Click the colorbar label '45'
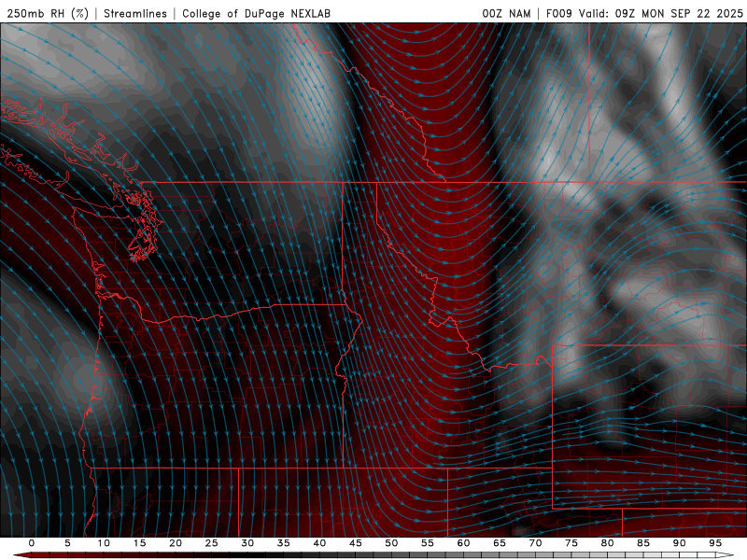Viewport: 747px width, 560px height. point(356,543)
